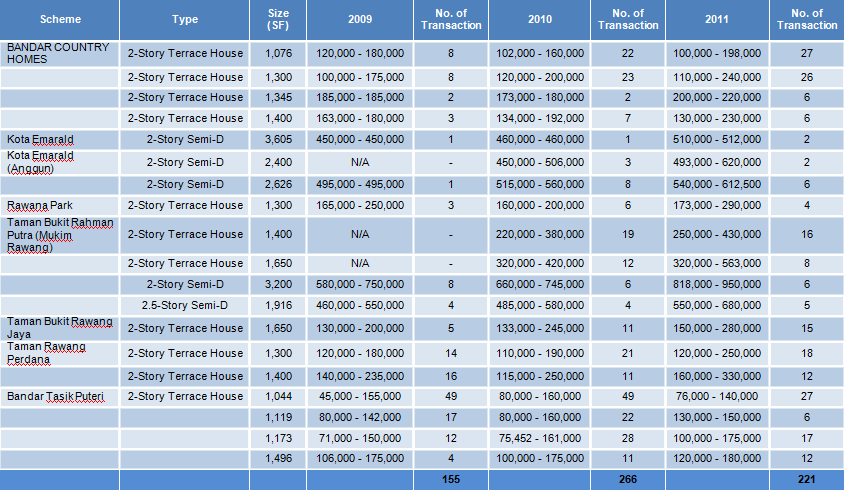Click the 266 total transactions cell
The width and height of the screenshot is (844, 490).
tap(627, 480)
